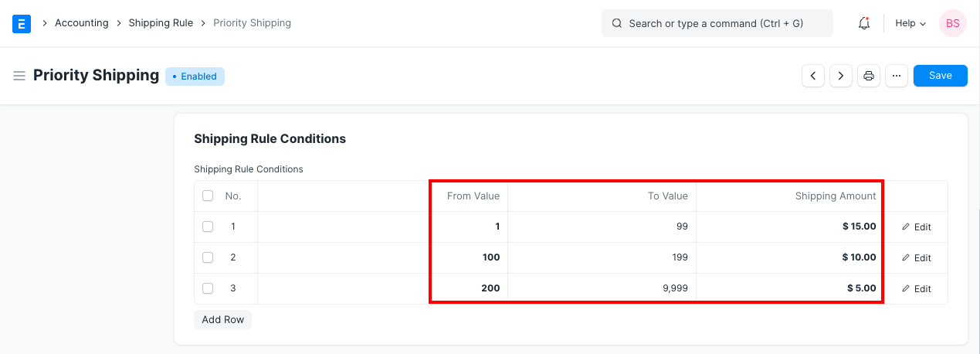
Task: Navigate to Shipping Rule breadcrumb
Action: point(161,23)
